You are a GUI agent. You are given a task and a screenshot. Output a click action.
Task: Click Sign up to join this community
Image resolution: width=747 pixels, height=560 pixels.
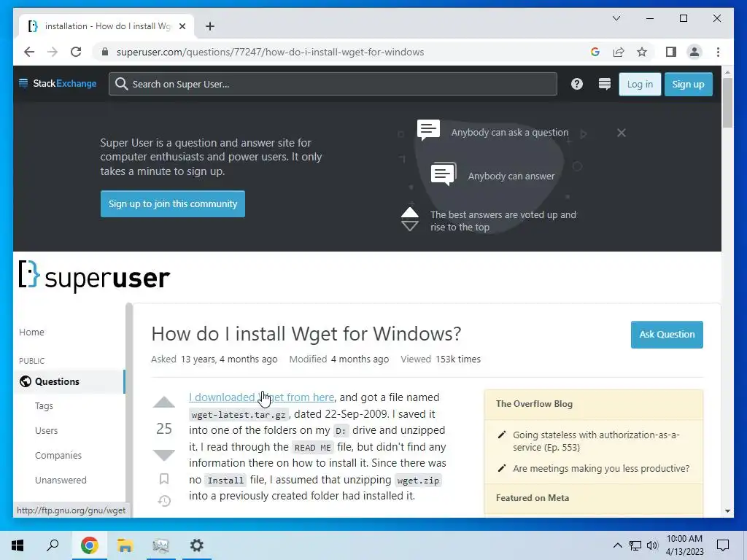click(172, 204)
